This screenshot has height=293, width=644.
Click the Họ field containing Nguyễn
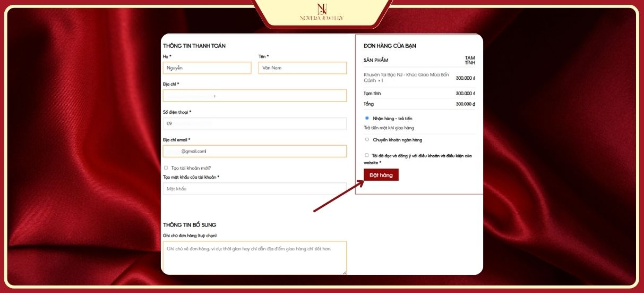[207, 68]
